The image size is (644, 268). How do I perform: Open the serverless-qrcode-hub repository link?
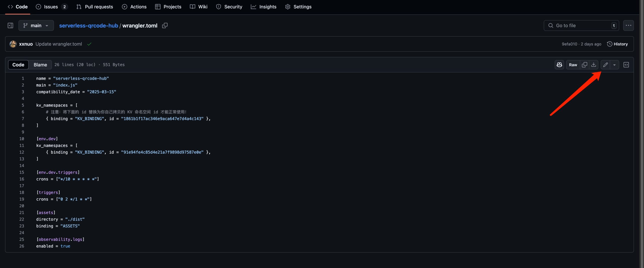pos(89,26)
